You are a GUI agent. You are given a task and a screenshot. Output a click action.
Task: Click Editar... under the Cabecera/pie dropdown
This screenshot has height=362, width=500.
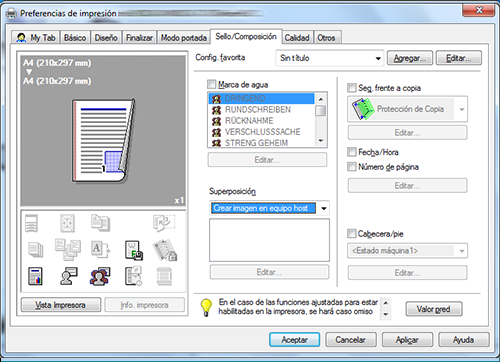tap(407, 273)
